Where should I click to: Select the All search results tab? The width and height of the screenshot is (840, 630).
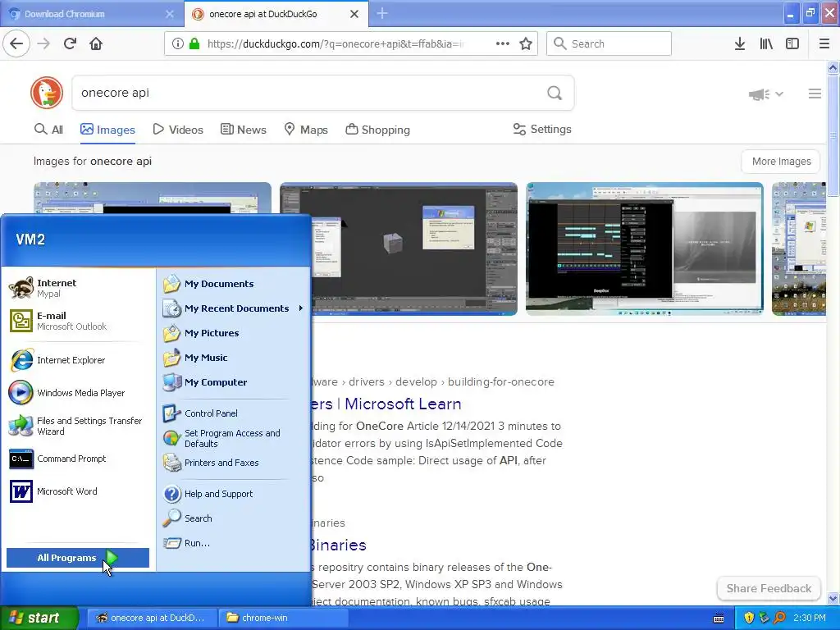(x=48, y=130)
